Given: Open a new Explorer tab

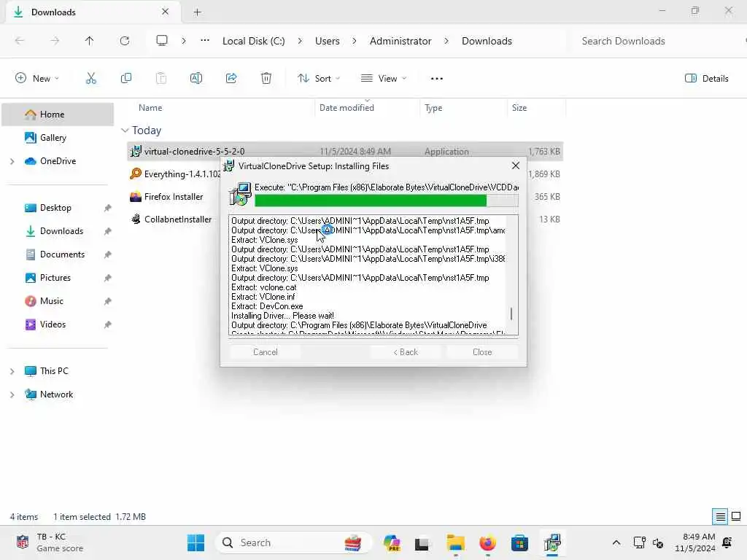Looking at the screenshot, I should (197, 12).
